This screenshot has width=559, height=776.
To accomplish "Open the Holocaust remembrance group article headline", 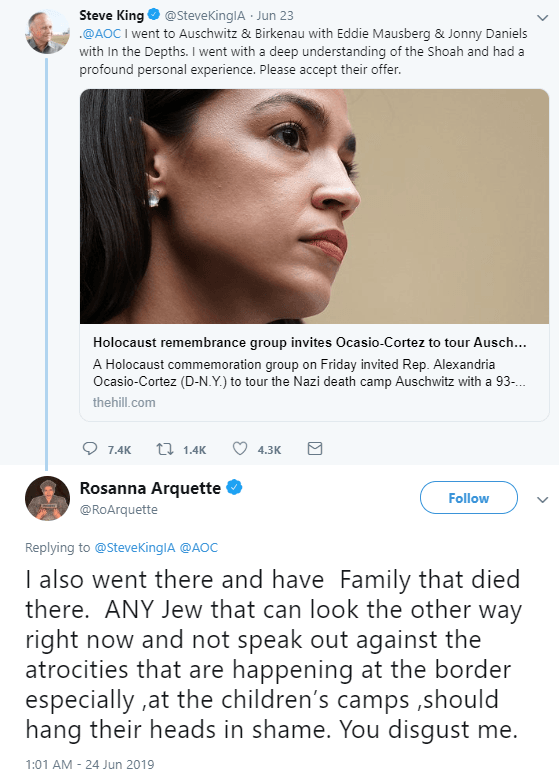I will coord(310,342).
